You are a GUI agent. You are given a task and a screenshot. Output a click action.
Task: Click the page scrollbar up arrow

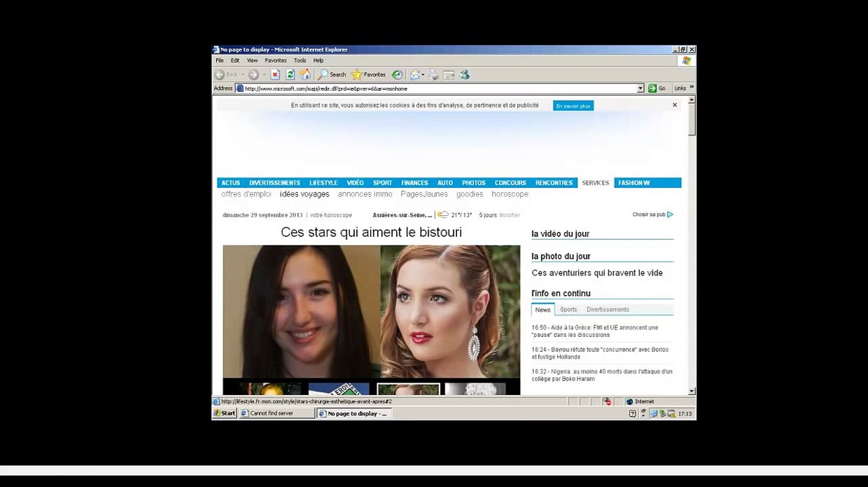click(x=691, y=99)
